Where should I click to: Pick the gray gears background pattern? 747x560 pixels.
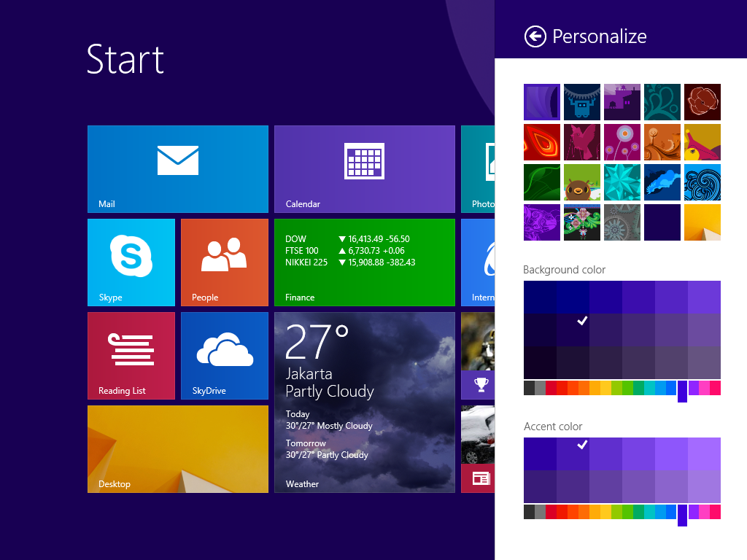622,222
